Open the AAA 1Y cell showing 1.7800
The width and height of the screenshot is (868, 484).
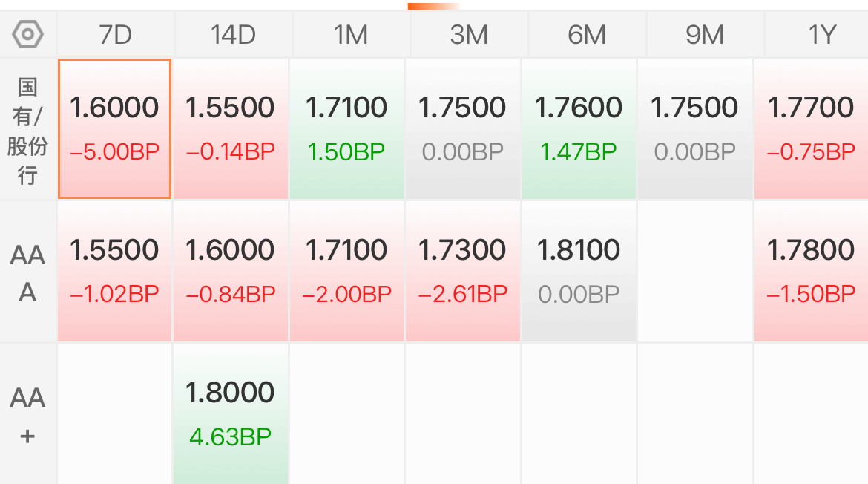[811, 272]
